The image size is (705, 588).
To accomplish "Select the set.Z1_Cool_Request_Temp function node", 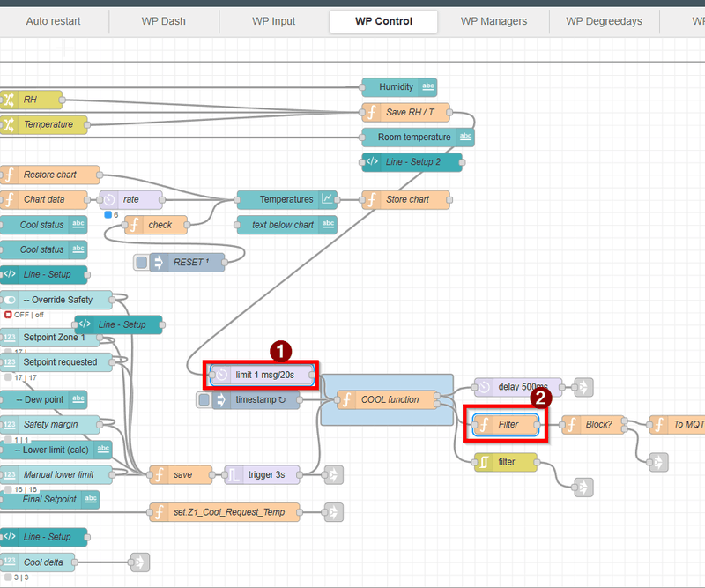I will (225, 512).
